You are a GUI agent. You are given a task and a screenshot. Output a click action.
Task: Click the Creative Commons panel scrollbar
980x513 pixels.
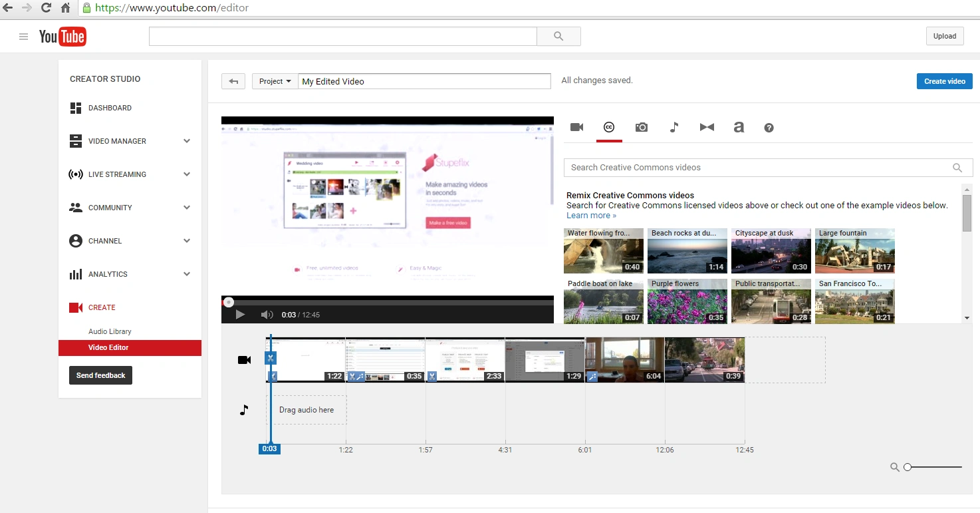(x=967, y=213)
